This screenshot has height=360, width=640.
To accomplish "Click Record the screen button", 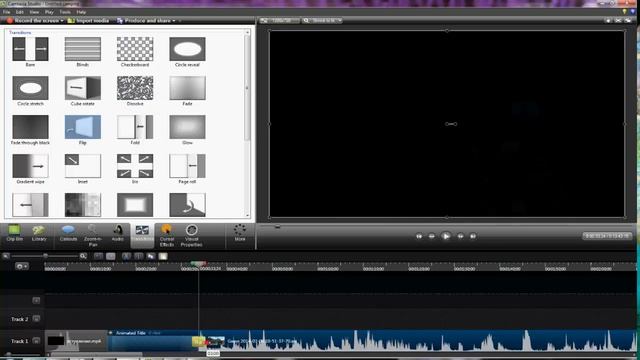I will pos(33,20).
